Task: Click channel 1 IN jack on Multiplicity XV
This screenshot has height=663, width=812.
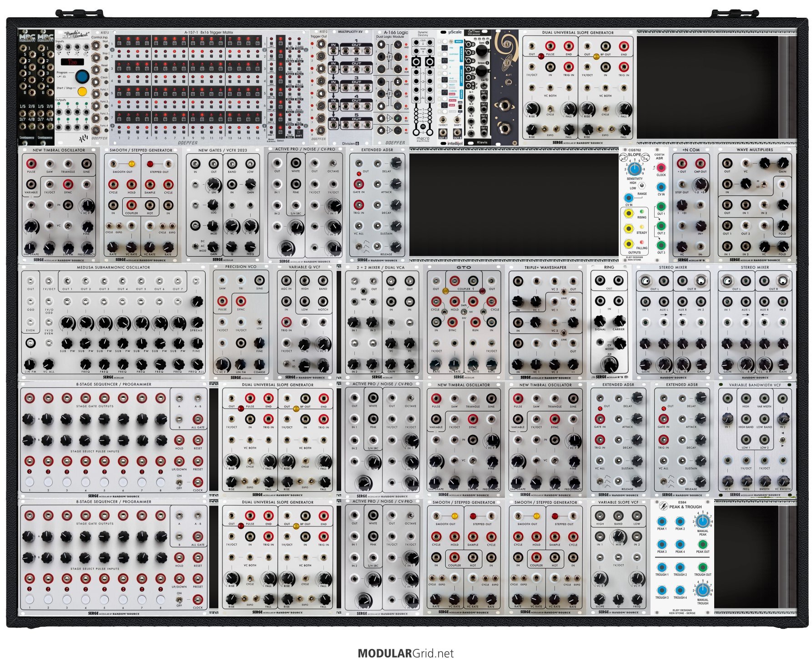Action: click(334, 50)
